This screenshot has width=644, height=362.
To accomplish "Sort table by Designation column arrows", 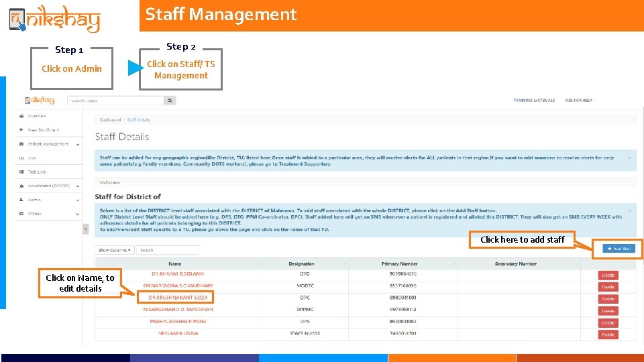I will [345, 264].
